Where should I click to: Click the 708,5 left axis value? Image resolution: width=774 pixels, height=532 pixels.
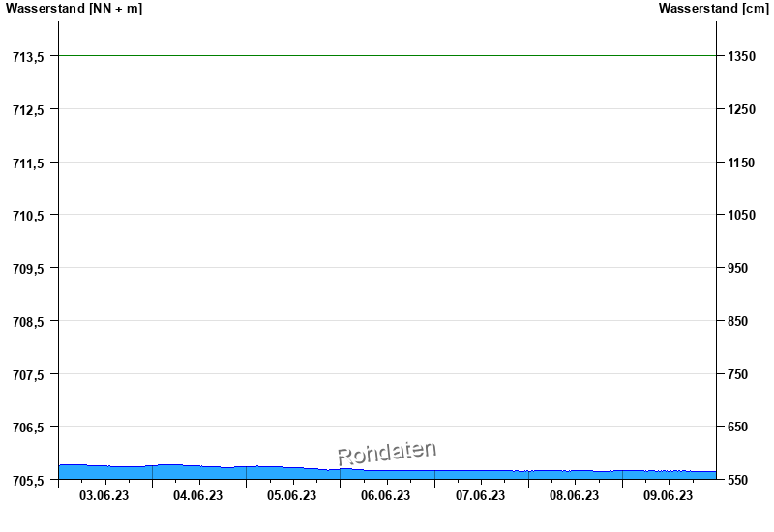[28, 321]
